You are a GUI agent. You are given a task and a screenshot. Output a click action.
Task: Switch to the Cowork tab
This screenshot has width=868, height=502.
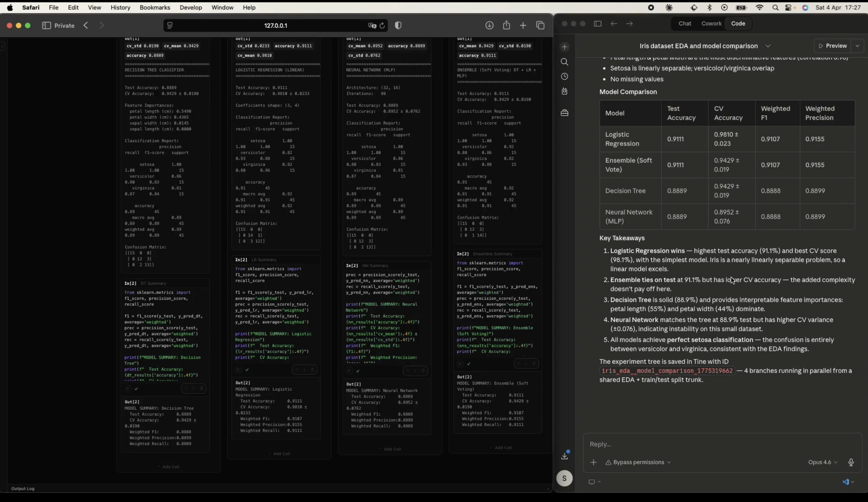tap(711, 24)
